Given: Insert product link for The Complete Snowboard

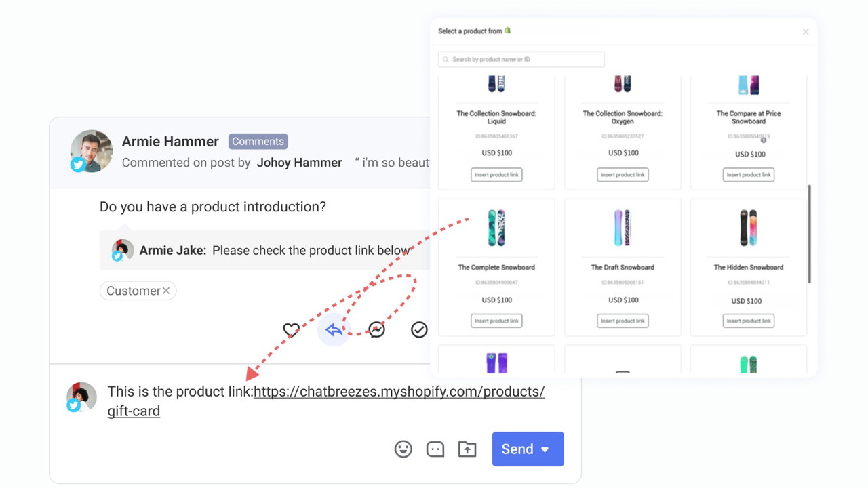Looking at the screenshot, I should [496, 321].
